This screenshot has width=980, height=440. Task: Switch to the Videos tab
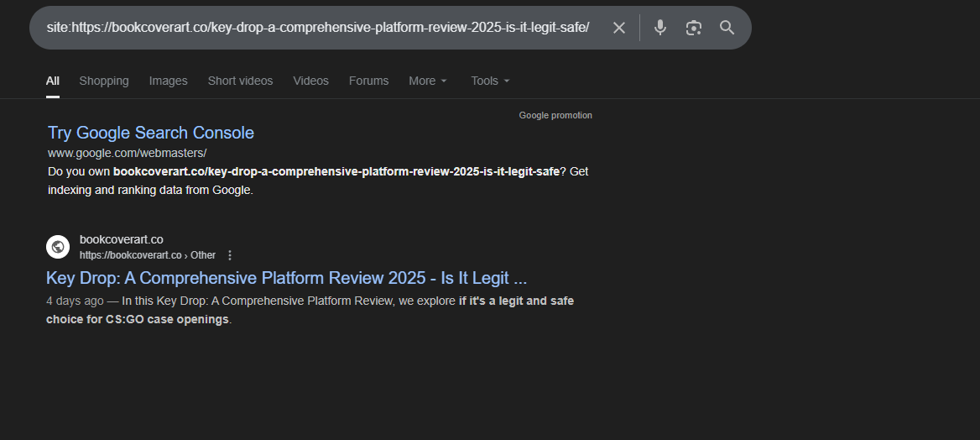310,81
